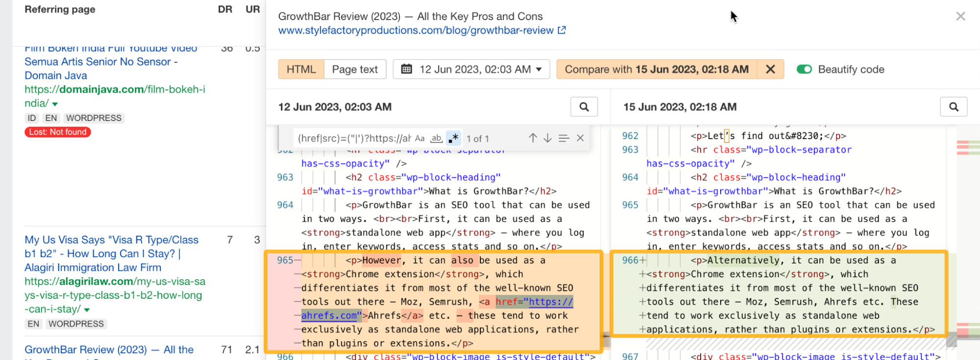Remove the Compare with 15 Jun comparison
This screenshot has height=360, width=980.
click(770, 70)
